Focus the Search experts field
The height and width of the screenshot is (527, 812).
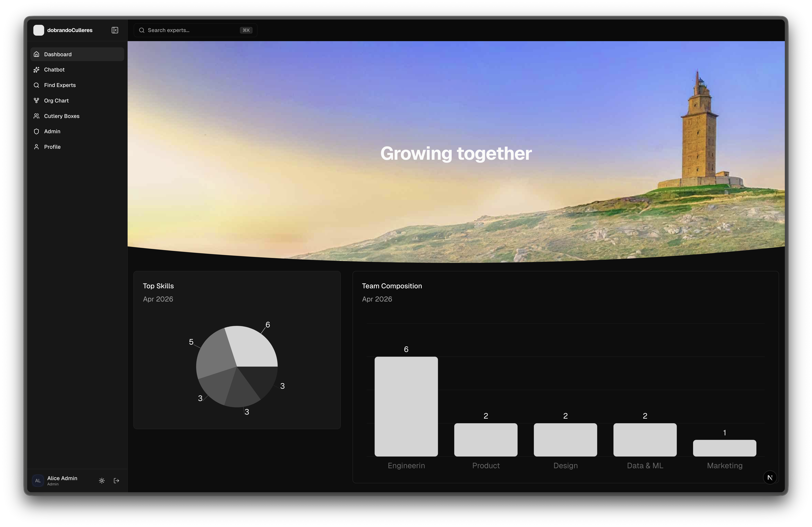tap(191, 30)
